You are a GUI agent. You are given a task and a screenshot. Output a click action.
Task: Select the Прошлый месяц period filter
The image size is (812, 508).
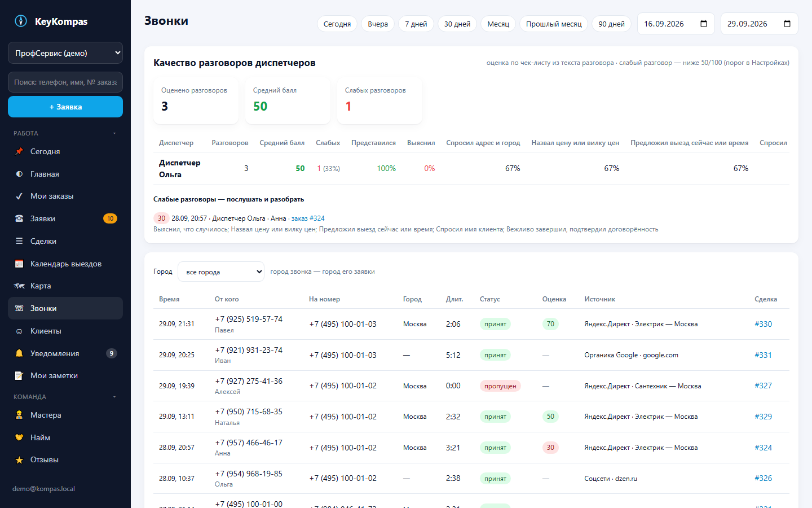(x=554, y=24)
